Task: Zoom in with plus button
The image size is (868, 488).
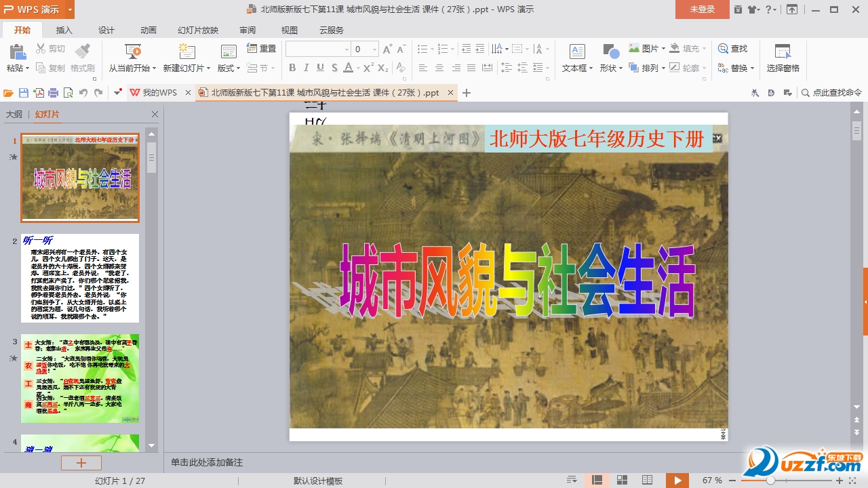Action: [840, 480]
